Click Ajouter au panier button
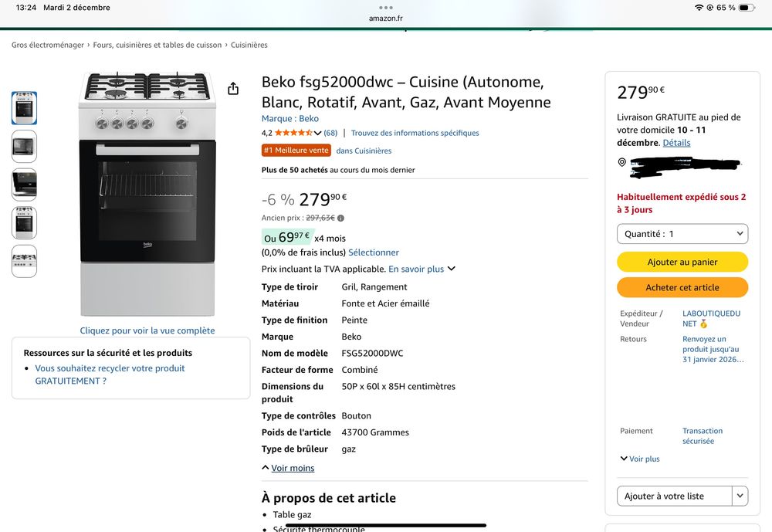 coord(682,262)
